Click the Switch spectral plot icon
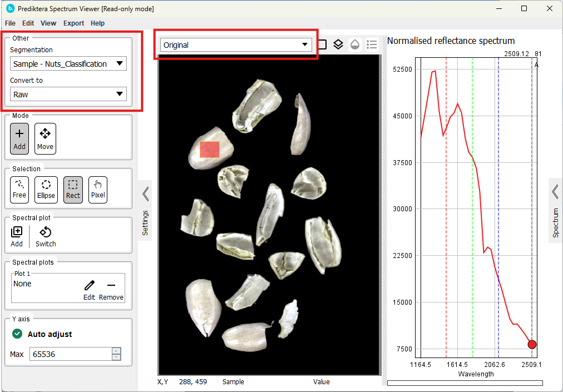This screenshot has height=392, width=563. [46, 236]
